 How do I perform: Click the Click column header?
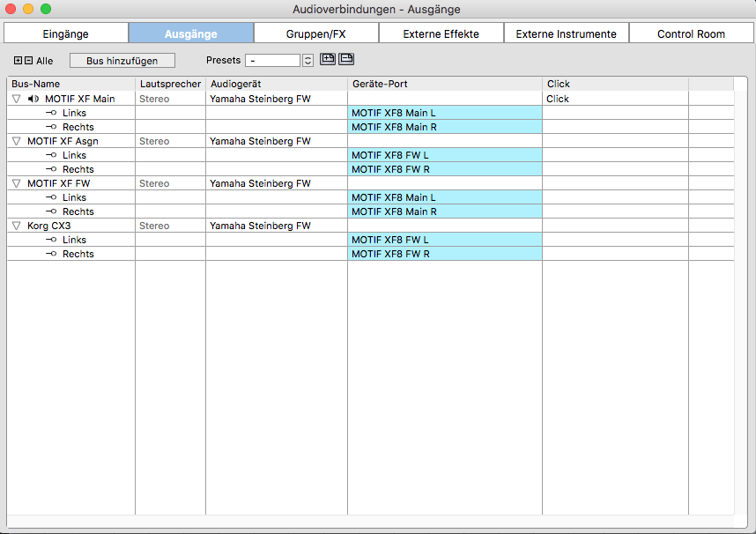point(615,84)
